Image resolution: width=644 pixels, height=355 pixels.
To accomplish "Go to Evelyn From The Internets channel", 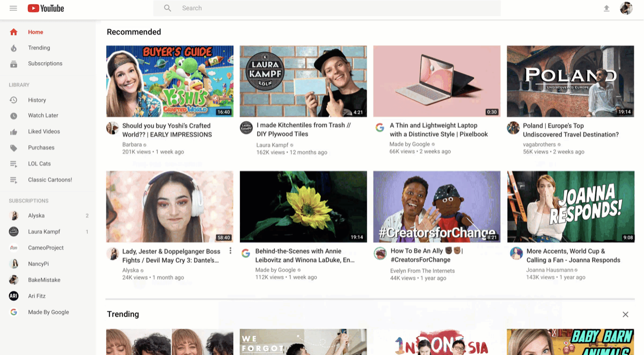I will click(422, 271).
